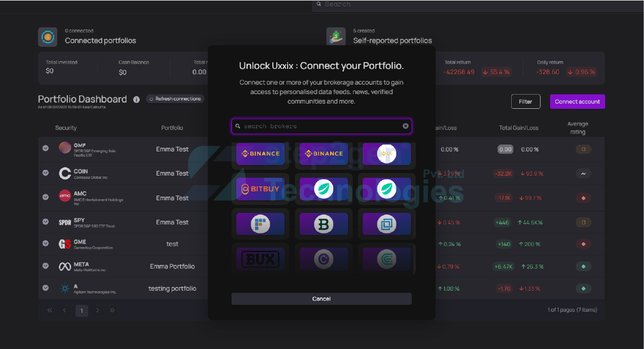The height and width of the screenshot is (349, 644).
Task: Click the top Search bar
Action: (x=478, y=5)
